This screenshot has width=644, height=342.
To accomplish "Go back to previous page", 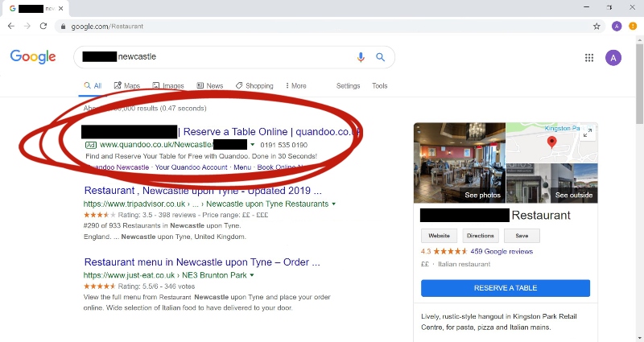I will [11, 26].
